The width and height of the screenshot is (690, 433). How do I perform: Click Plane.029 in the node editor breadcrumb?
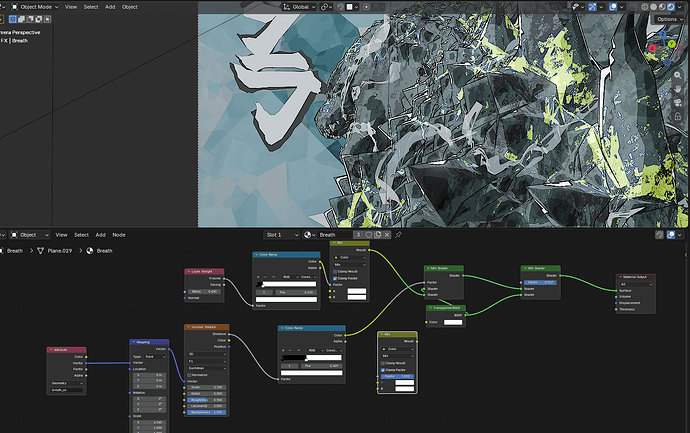(x=59, y=250)
